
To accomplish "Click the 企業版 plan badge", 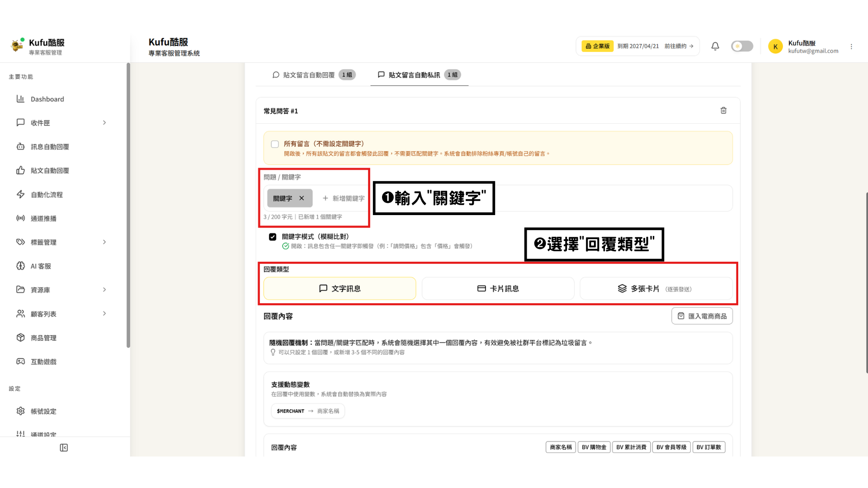I will [597, 46].
